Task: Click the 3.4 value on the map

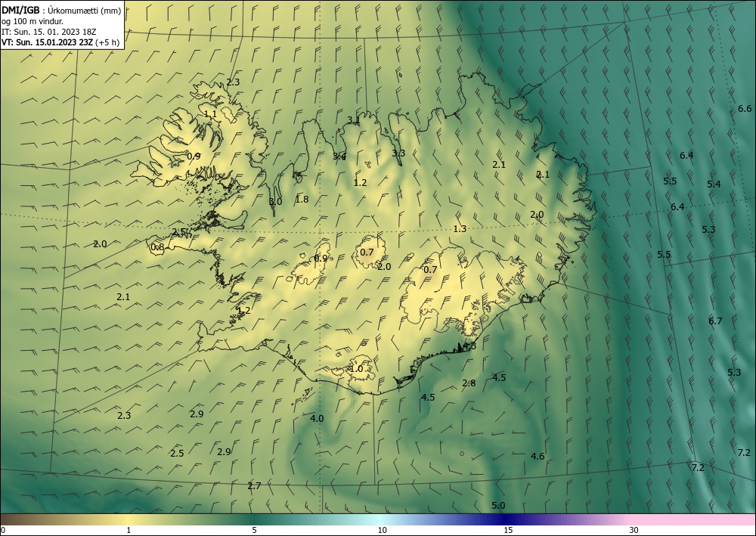Action: [339, 156]
